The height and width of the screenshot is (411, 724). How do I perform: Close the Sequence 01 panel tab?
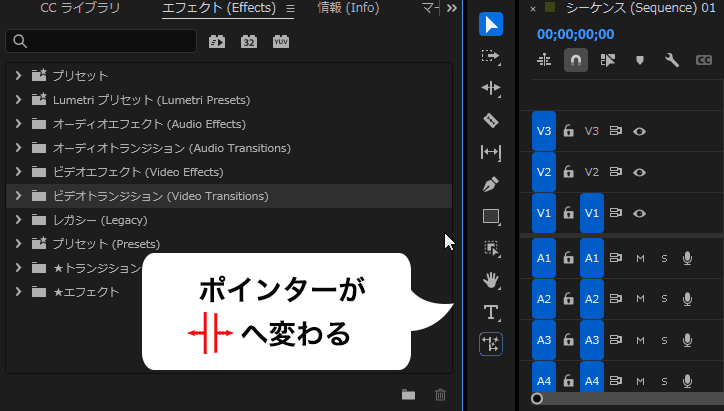click(533, 9)
